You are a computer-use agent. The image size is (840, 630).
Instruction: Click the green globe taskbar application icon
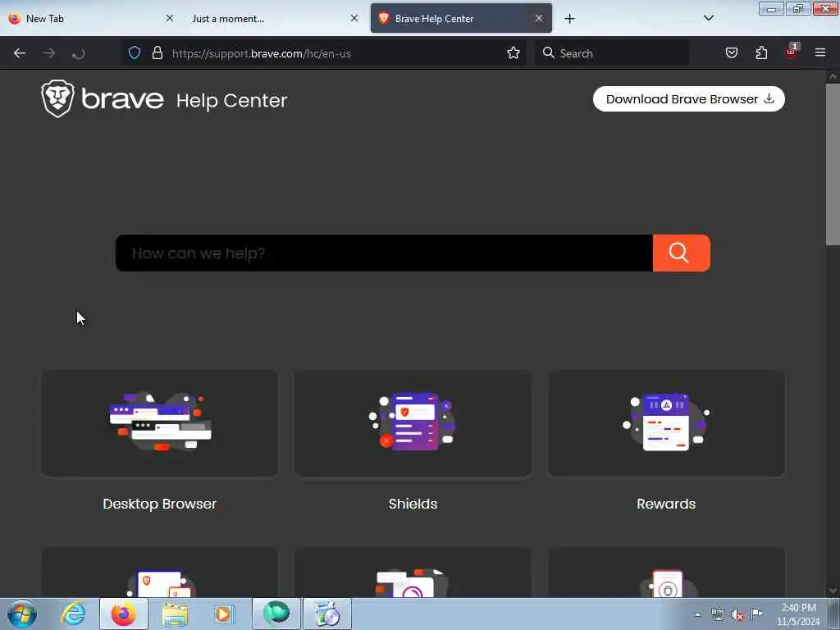(276, 614)
